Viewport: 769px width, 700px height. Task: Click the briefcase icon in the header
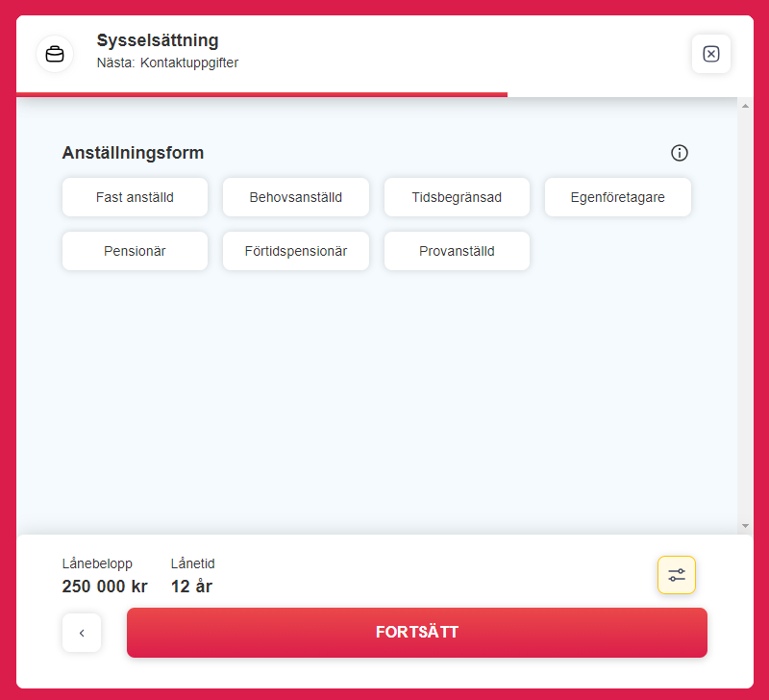[x=55, y=54]
